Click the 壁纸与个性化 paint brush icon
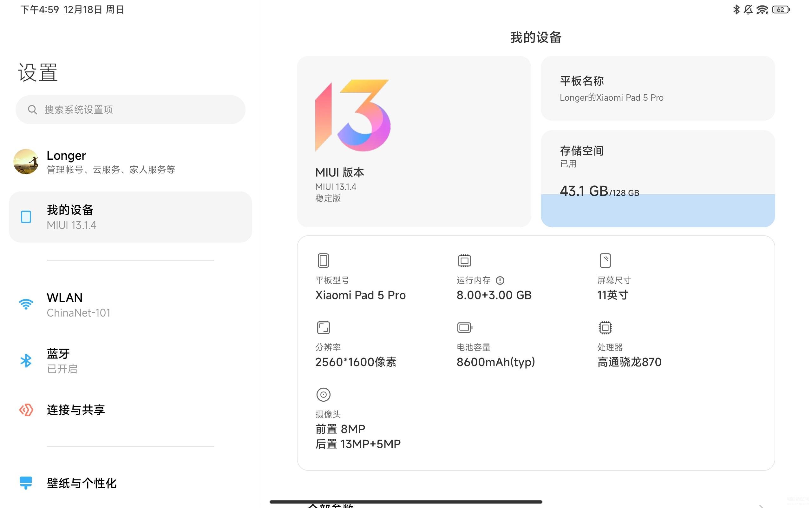 pyautogui.click(x=26, y=483)
